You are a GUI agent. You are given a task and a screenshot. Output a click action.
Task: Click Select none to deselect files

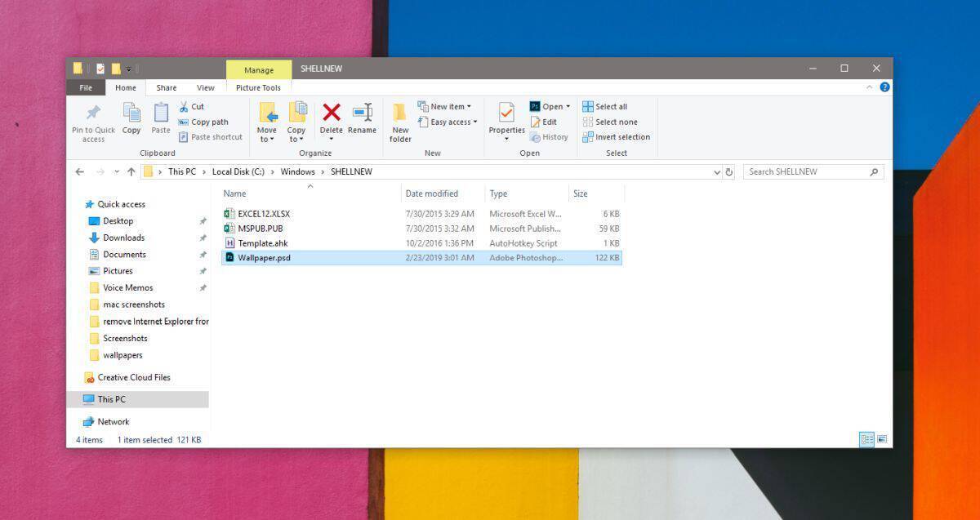(609, 122)
